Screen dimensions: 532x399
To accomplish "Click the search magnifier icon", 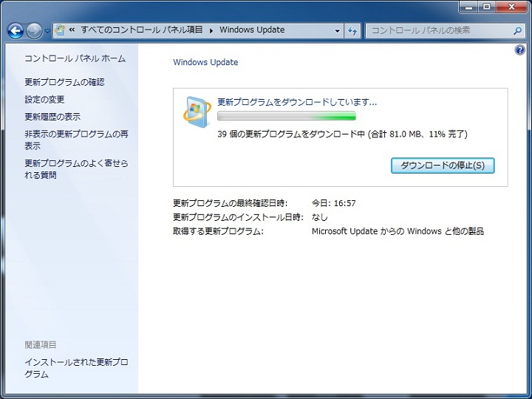I will (x=517, y=31).
